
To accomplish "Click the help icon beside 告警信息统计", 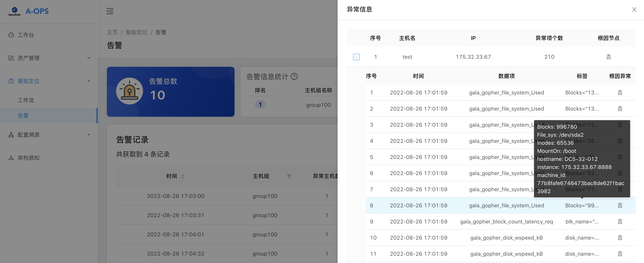I will [294, 77].
